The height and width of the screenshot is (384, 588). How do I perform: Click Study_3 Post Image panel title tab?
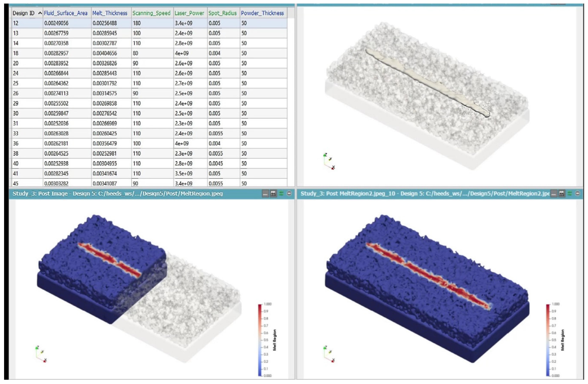click(x=118, y=194)
